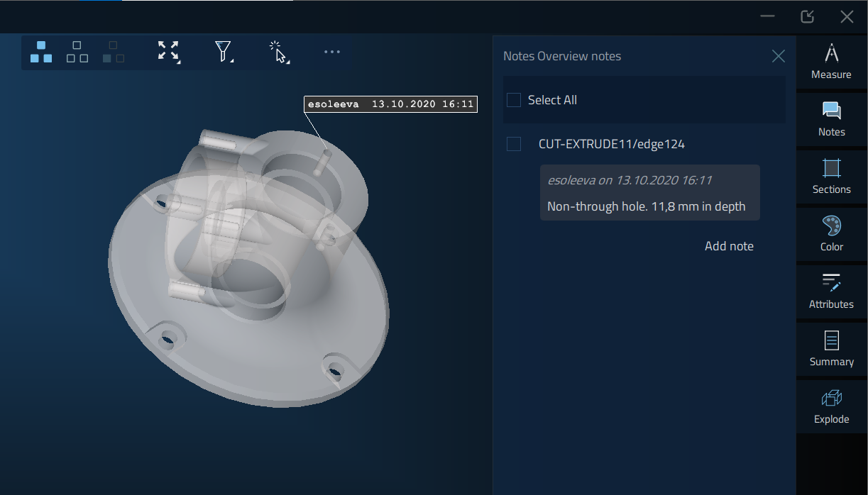This screenshot has width=868, height=495.
Task: Select the note text 'Non-through hole. 11,8 mm in depth'
Action: pos(647,206)
